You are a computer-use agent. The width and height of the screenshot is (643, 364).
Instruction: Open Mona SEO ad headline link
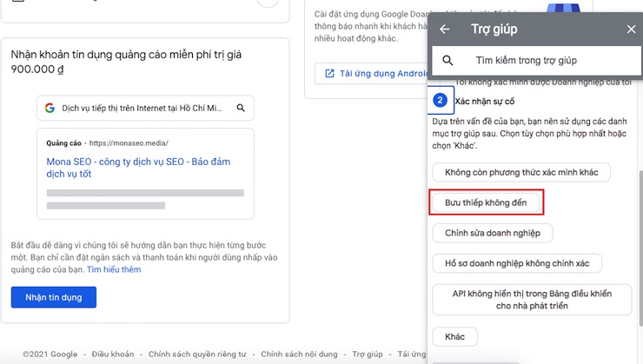click(x=138, y=168)
